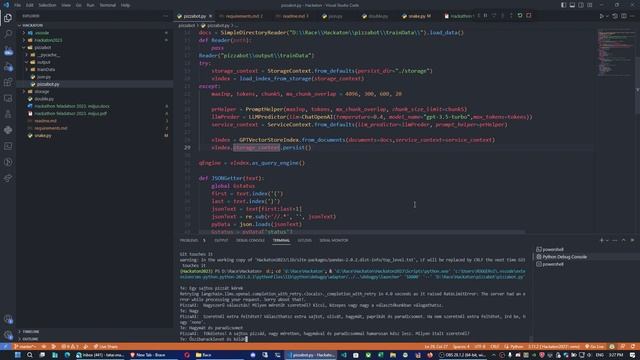Split the editor to the right
This screenshot has height=360, width=640.
[x=624, y=16]
